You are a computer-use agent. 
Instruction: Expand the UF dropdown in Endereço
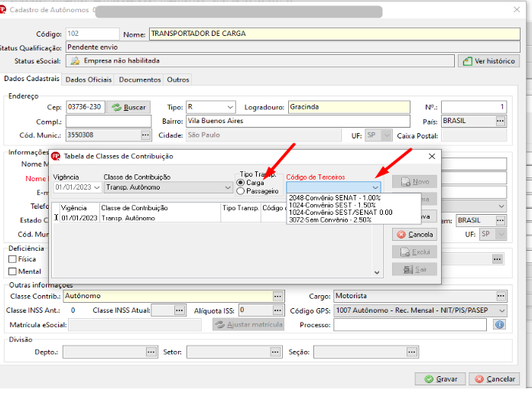point(387,135)
